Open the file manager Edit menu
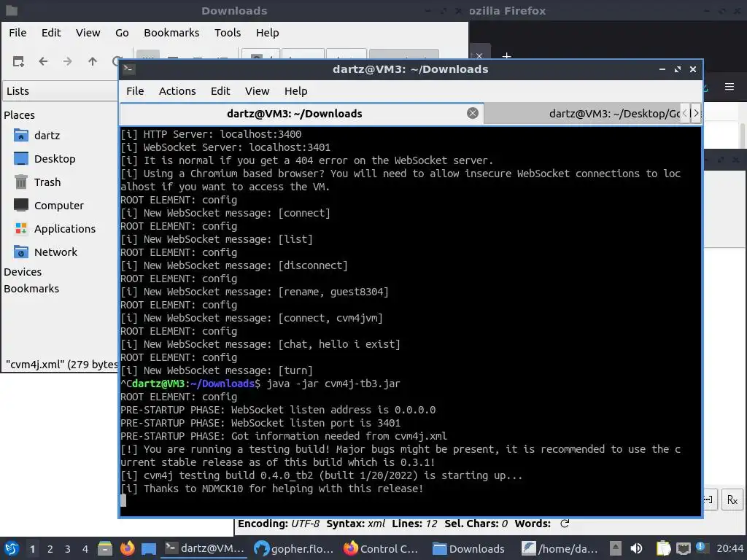This screenshot has width=747, height=560. click(x=51, y=32)
